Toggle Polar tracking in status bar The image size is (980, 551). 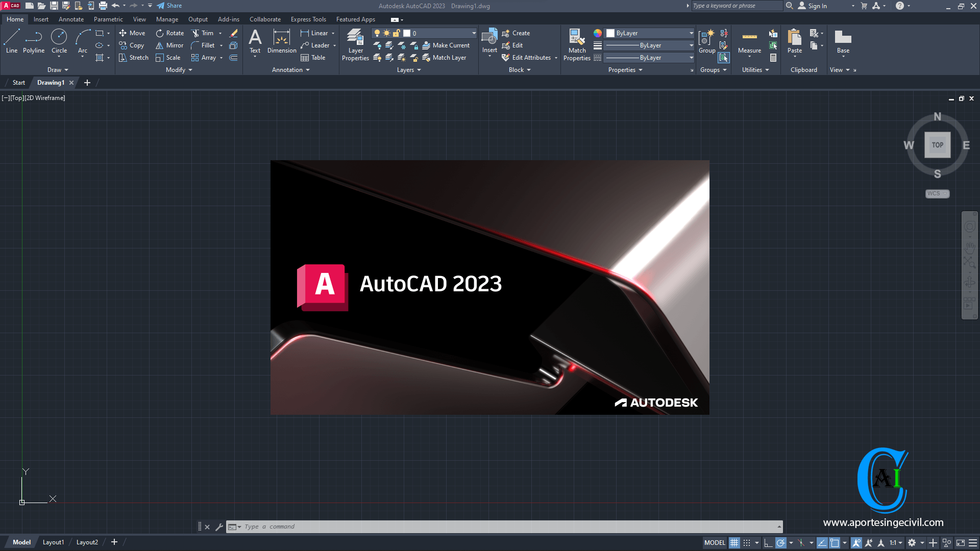tap(780, 543)
